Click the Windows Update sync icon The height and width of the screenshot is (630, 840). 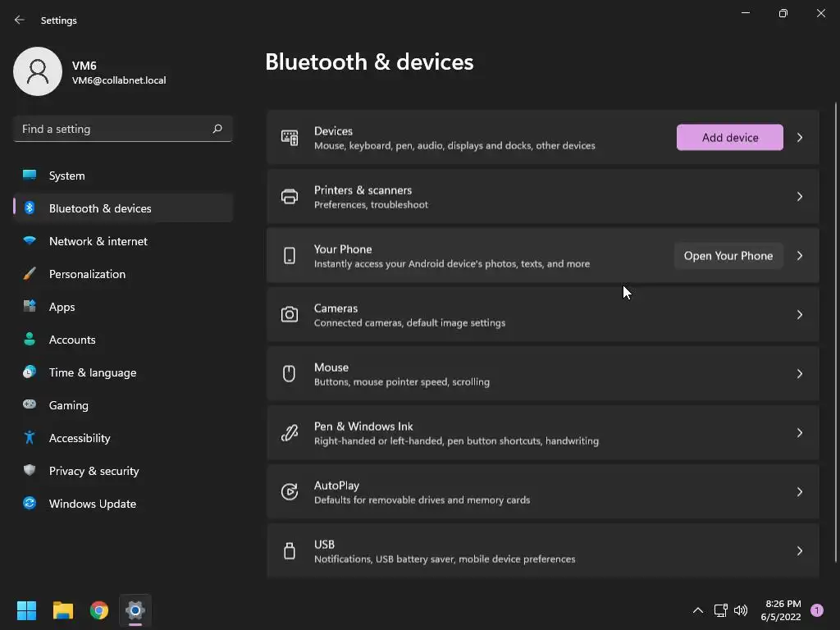pos(30,504)
